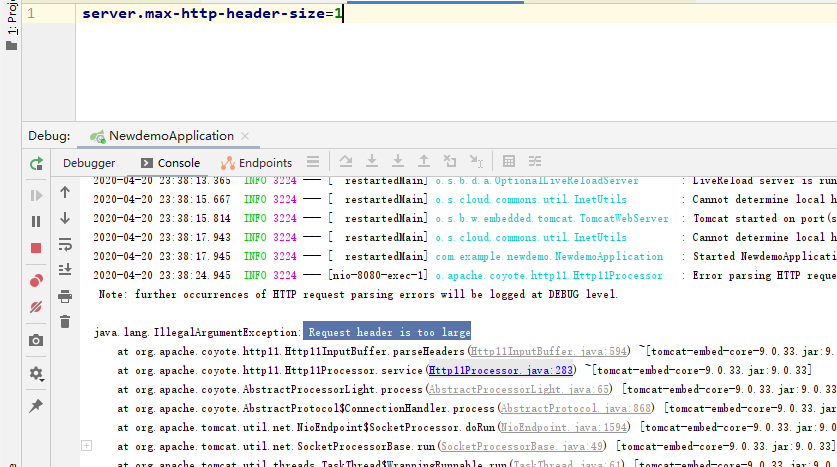Close the NewdemoApplication debug tab

coord(245,136)
